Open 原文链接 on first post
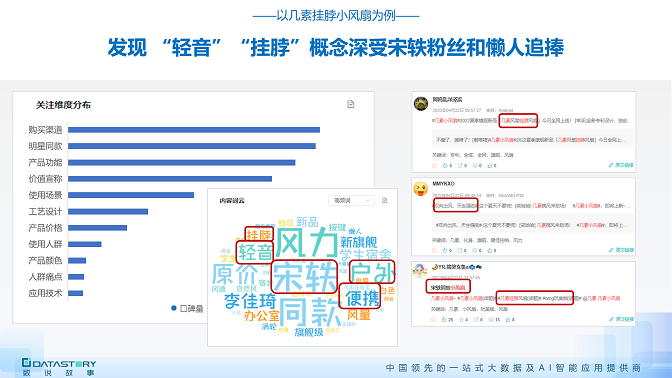The image size is (672, 378). coord(621,165)
